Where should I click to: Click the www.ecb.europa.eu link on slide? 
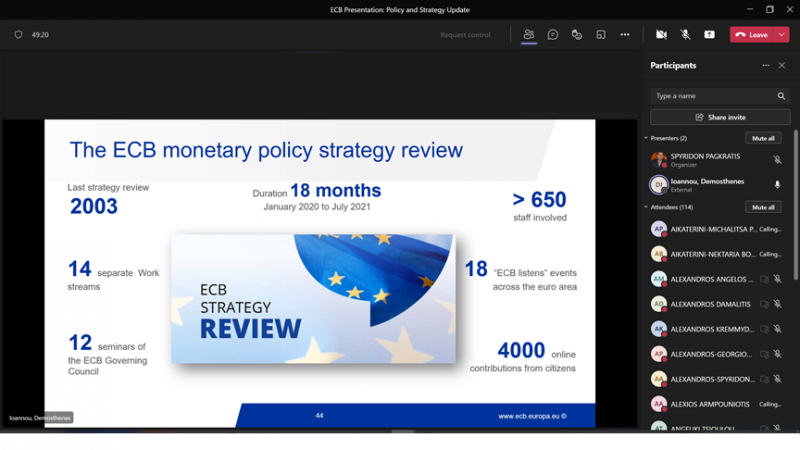click(532, 416)
